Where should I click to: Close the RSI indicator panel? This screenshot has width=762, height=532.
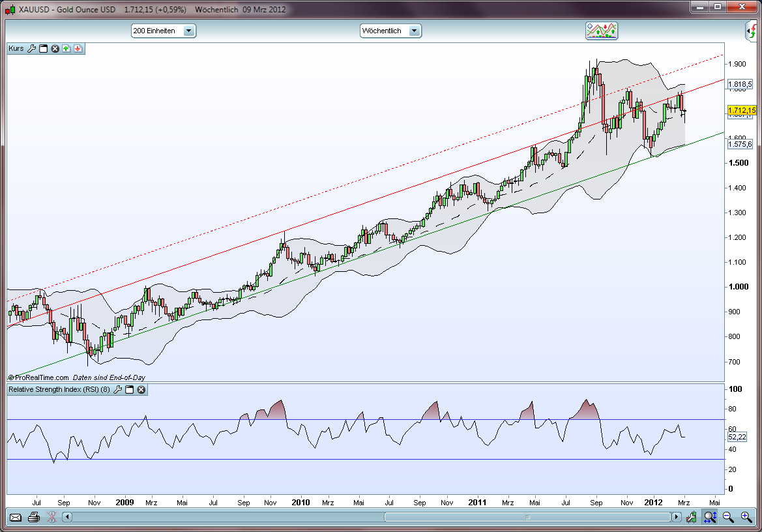[141, 389]
